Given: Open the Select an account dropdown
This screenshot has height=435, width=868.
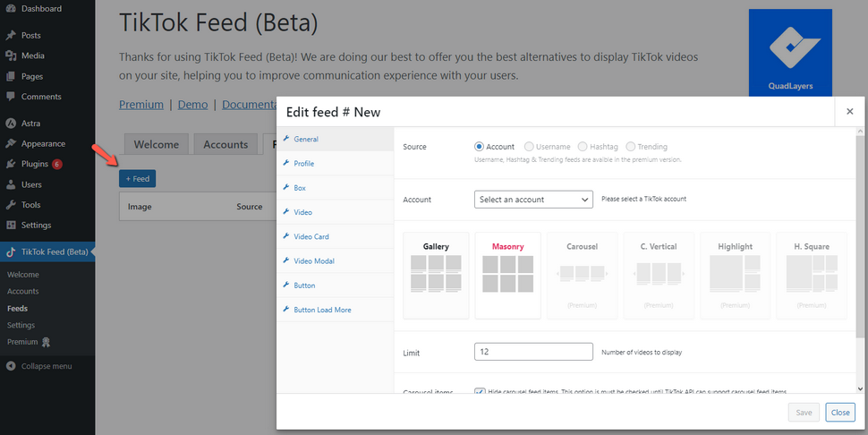Looking at the screenshot, I should tap(533, 199).
